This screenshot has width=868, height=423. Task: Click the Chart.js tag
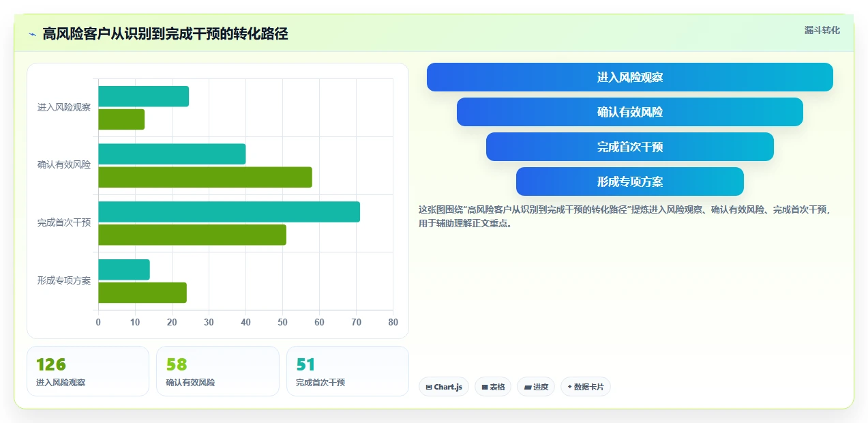pyautogui.click(x=444, y=387)
